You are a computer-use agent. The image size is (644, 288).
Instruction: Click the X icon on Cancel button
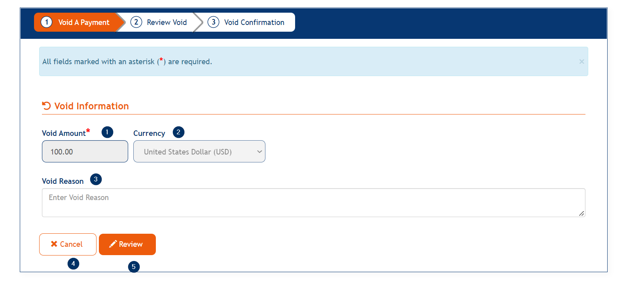(54, 244)
